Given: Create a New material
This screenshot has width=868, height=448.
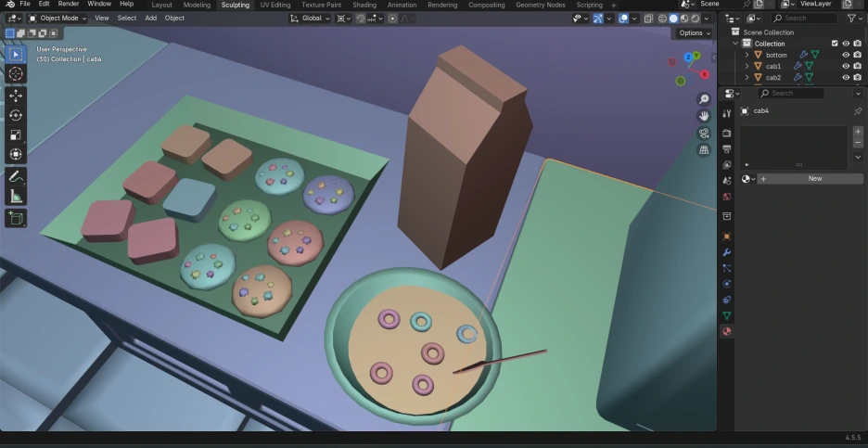Looking at the screenshot, I should (x=810, y=179).
